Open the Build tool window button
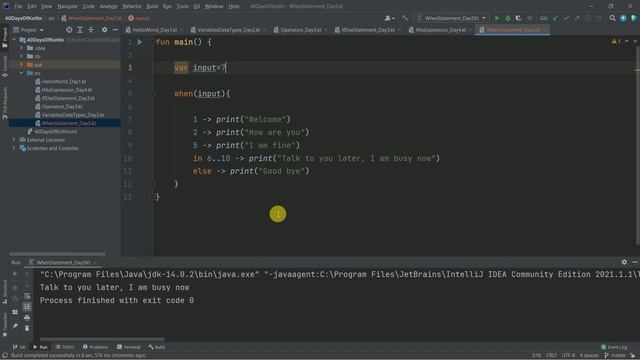 pyautogui.click(x=157, y=347)
